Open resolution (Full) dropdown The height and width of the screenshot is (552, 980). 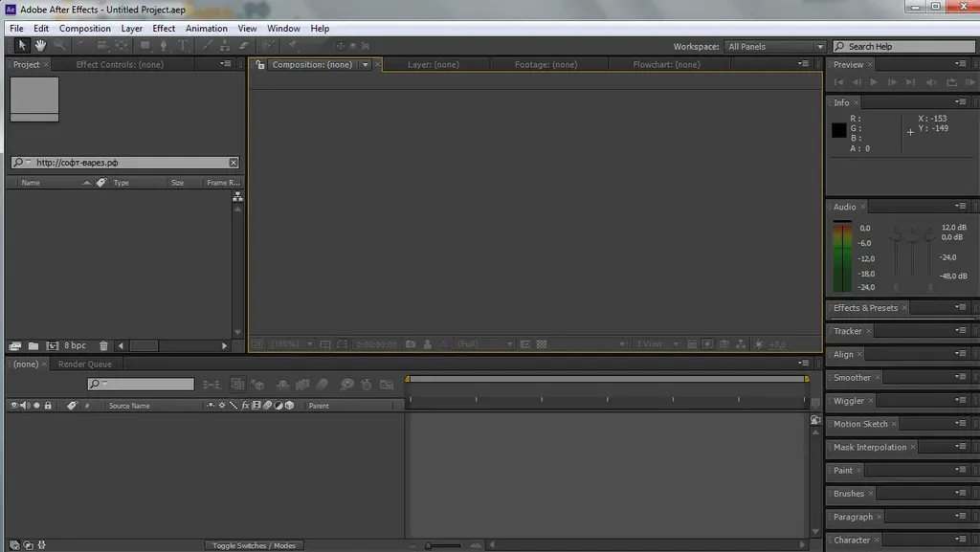485,344
